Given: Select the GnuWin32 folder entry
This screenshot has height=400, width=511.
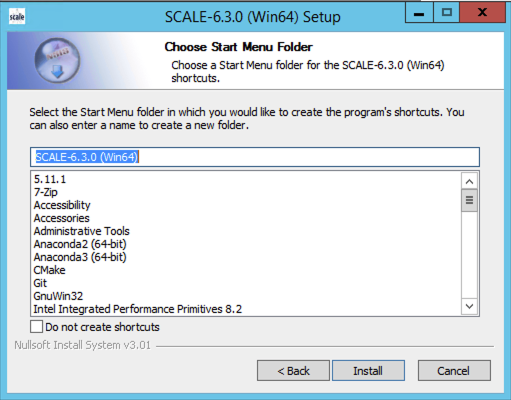Looking at the screenshot, I should (x=58, y=296).
